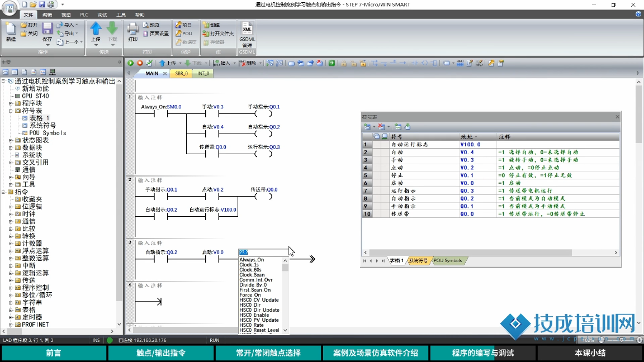Switch to the SBR_0 editor tab
The height and width of the screenshot is (362, 644).
pyautogui.click(x=181, y=74)
